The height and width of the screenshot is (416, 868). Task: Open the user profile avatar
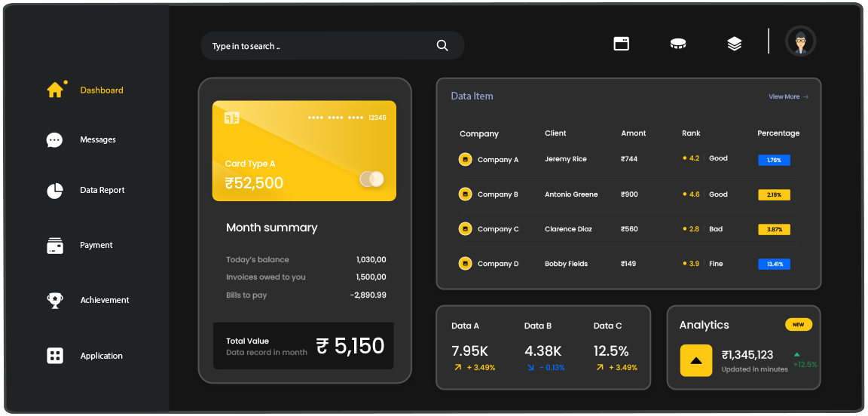(800, 41)
